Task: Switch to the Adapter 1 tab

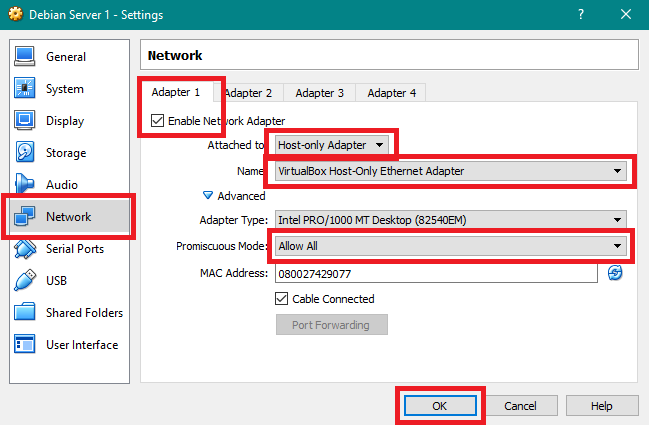Action: [x=176, y=92]
